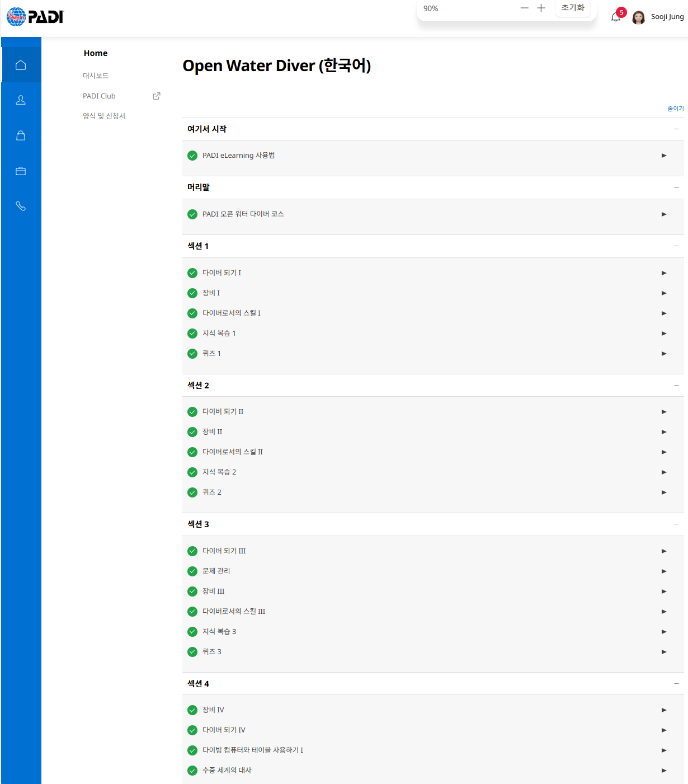
Task: Click green checkmark beside 다이버 되기 I
Action: pyautogui.click(x=192, y=273)
